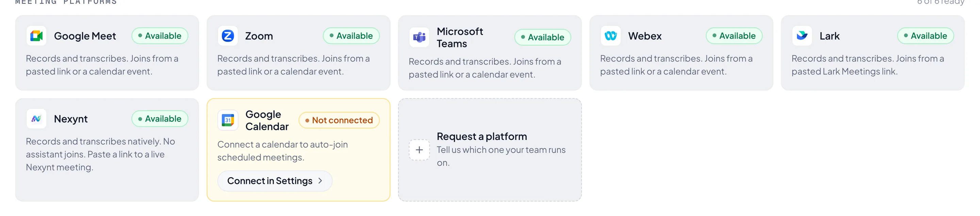Click chevron arrow in Connect in Settings
Screen dimensions: 980x216
[x=320, y=181]
